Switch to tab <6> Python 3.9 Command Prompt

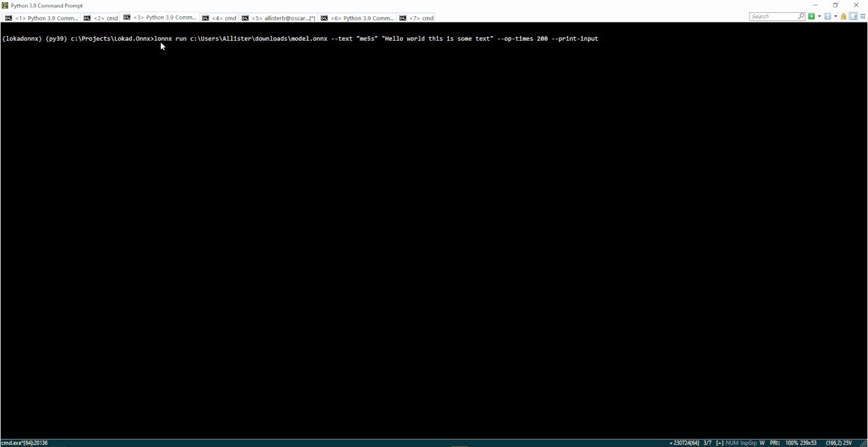357,18
